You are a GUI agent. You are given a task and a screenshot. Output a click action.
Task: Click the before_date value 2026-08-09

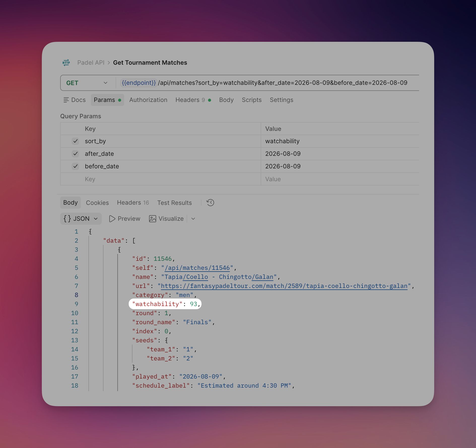click(x=283, y=166)
